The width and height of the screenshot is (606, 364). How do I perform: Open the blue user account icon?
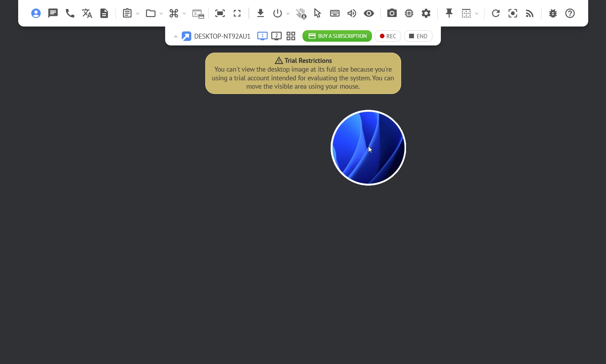pyautogui.click(x=36, y=14)
